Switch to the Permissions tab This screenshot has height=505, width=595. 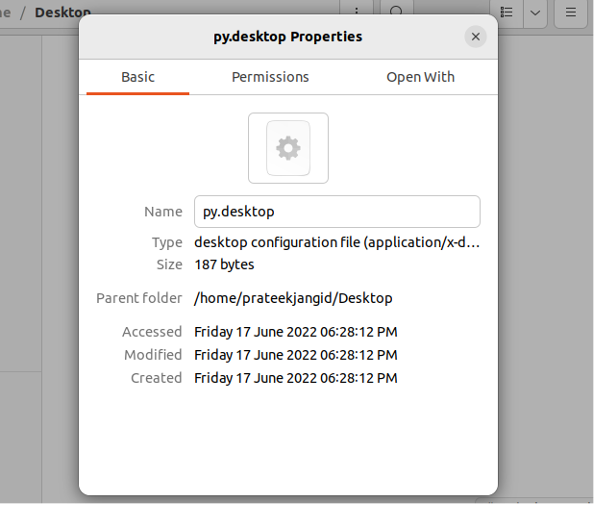coord(270,77)
